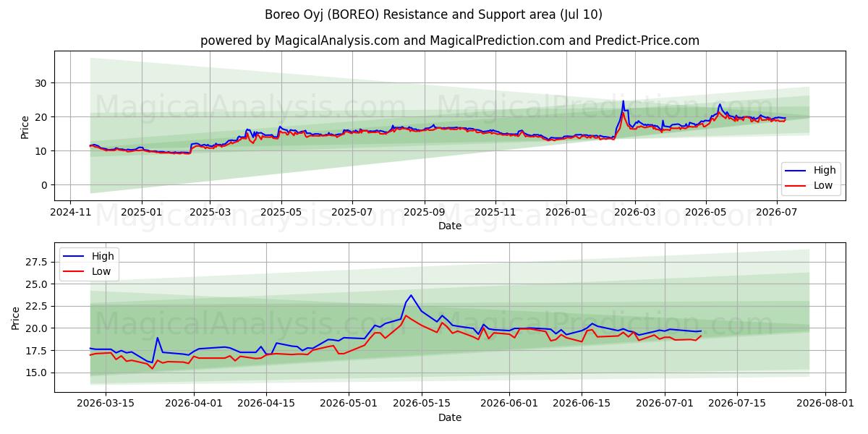Click the '2025-03' x-axis label
Image resolution: width=868 pixels, height=434 pixels.
(x=210, y=213)
